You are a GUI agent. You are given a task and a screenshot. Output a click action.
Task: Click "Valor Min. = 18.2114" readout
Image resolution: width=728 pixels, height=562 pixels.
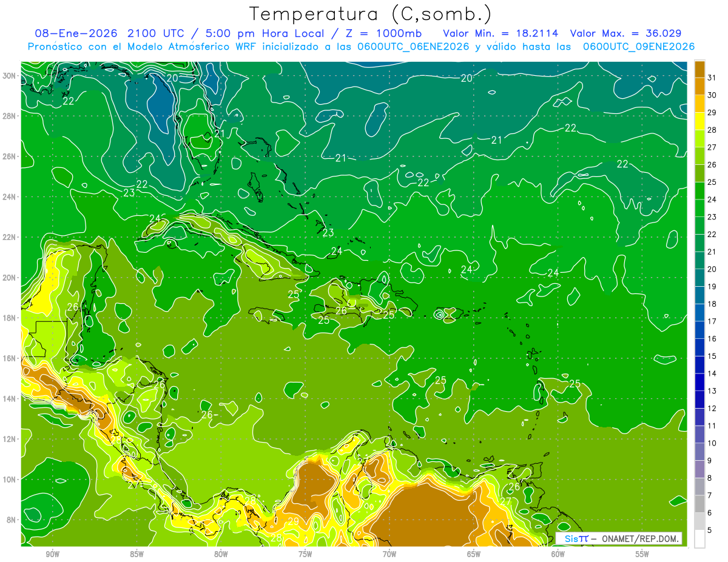[x=500, y=33]
